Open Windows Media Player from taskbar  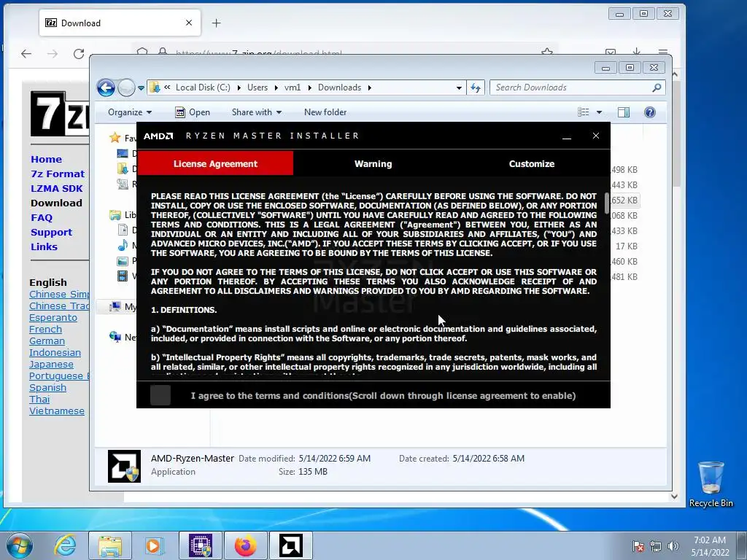[155, 545]
